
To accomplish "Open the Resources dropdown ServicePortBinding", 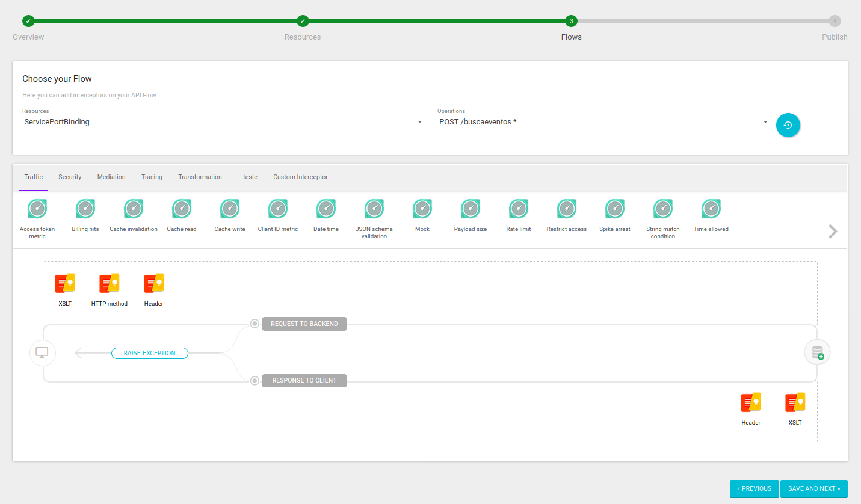I will [x=222, y=122].
